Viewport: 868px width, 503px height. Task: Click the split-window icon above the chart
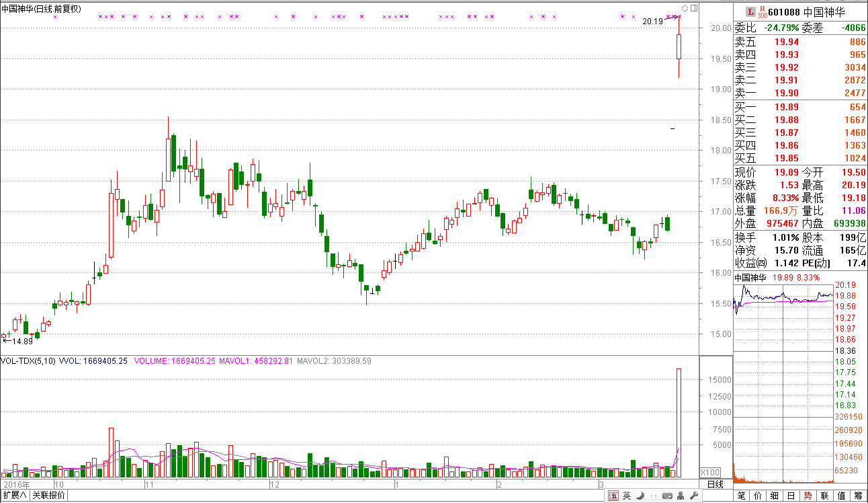(694, 8)
